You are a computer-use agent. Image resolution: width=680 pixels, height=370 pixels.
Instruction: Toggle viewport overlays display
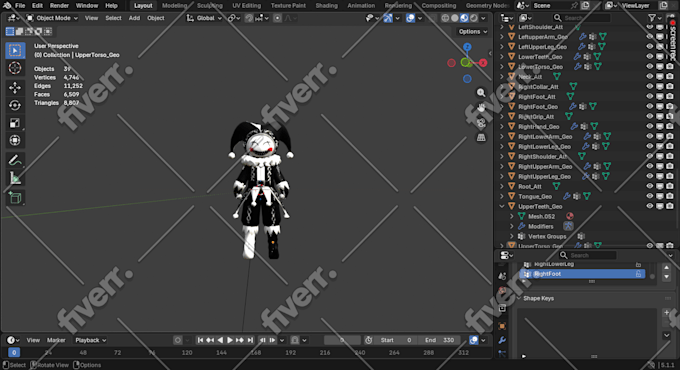coord(410,18)
